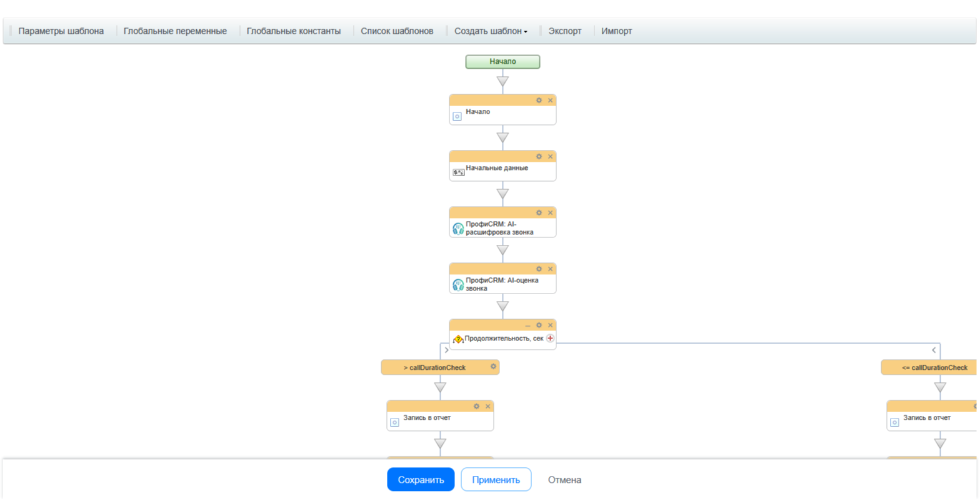Select the green Начало start node
The height and width of the screenshot is (499, 980).
click(502, 62)
